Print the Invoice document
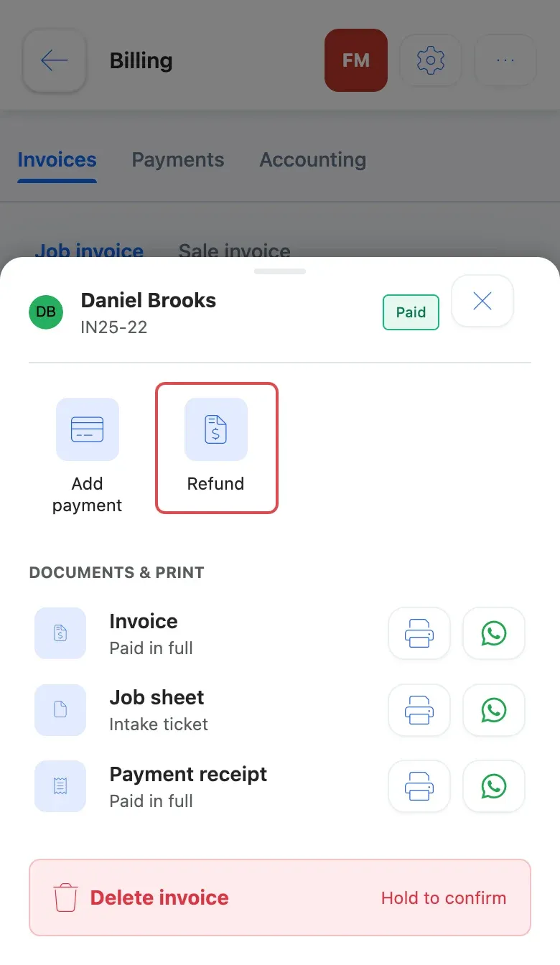 click(419, 633)
